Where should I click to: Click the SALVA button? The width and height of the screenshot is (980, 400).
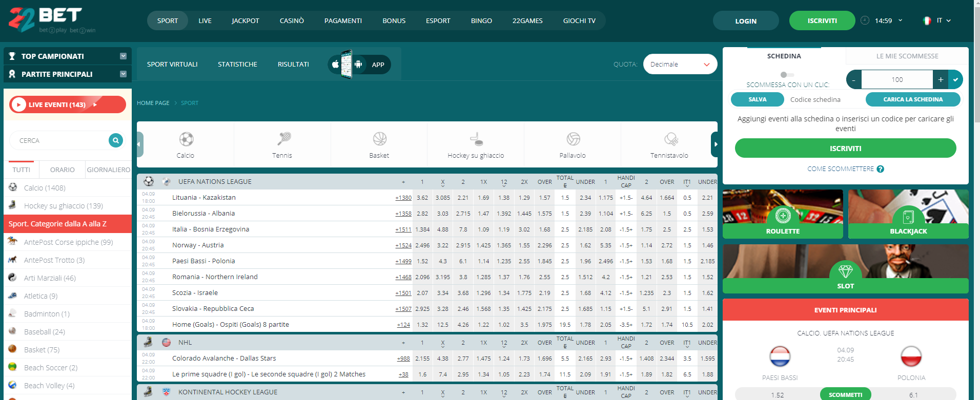click(758, 99)
